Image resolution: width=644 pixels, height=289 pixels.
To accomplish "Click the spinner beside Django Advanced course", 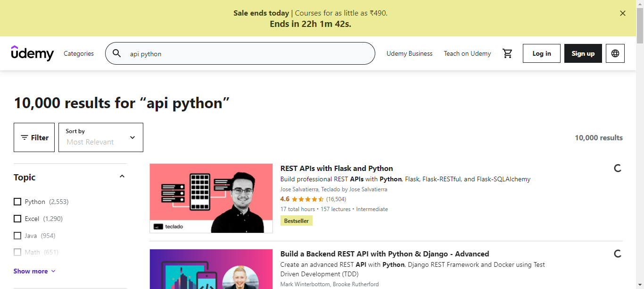I will 617,254.
